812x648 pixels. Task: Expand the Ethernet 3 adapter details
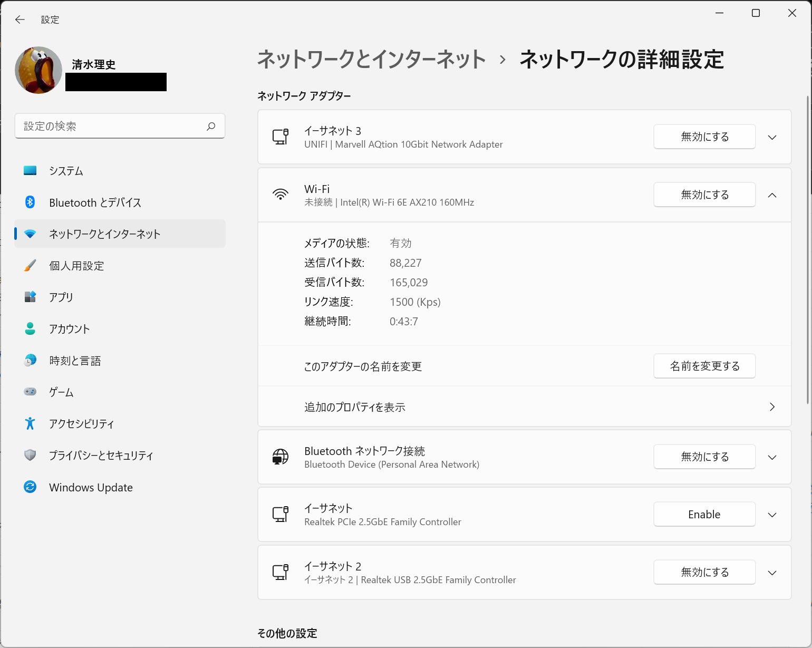[772, 137]
